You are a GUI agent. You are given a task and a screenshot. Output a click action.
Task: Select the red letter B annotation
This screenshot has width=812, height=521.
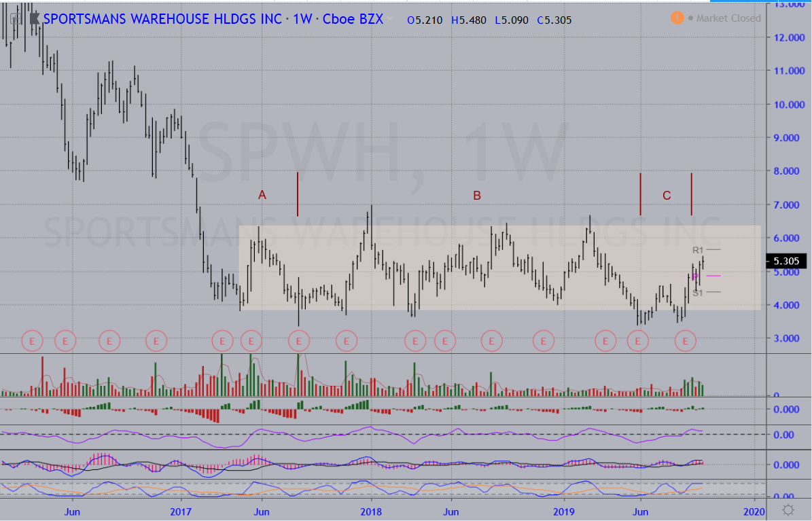(x=477, y=196)
